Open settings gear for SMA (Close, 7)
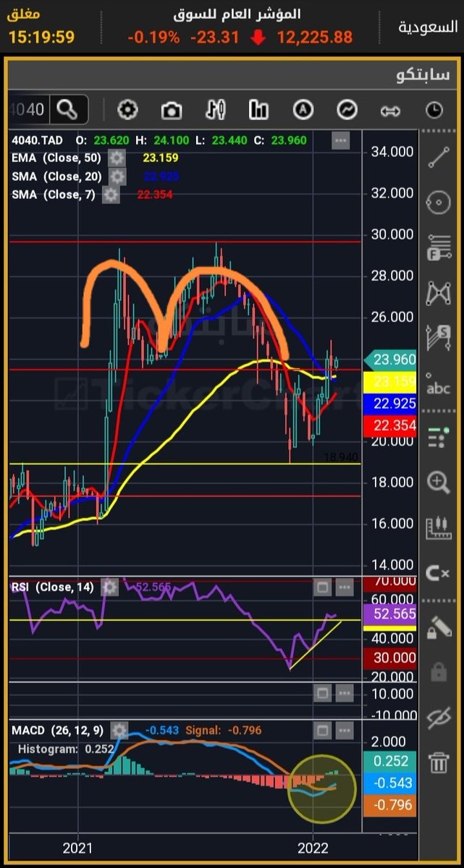The image size is (464, 868). [110, 195]
